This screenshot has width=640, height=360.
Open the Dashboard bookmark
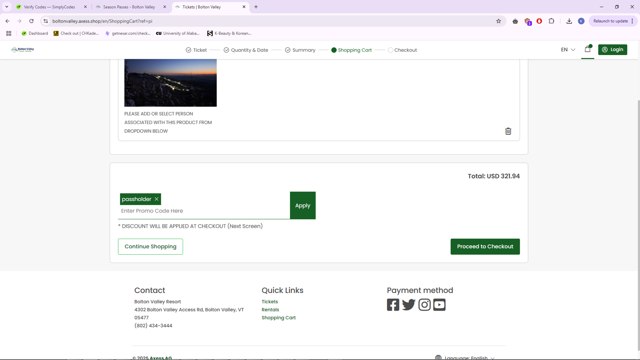point(35,33)
